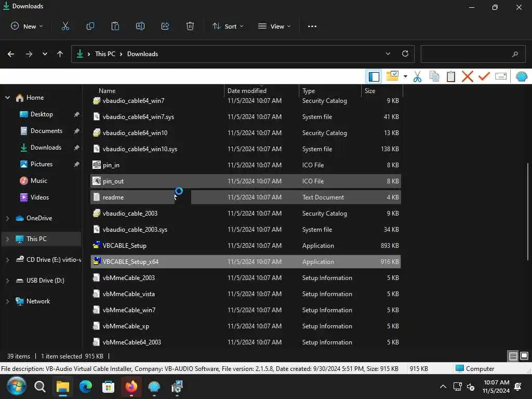Switch to large icons view in status bar
Viewport: 532px width, 399px height.
[524, 356]
